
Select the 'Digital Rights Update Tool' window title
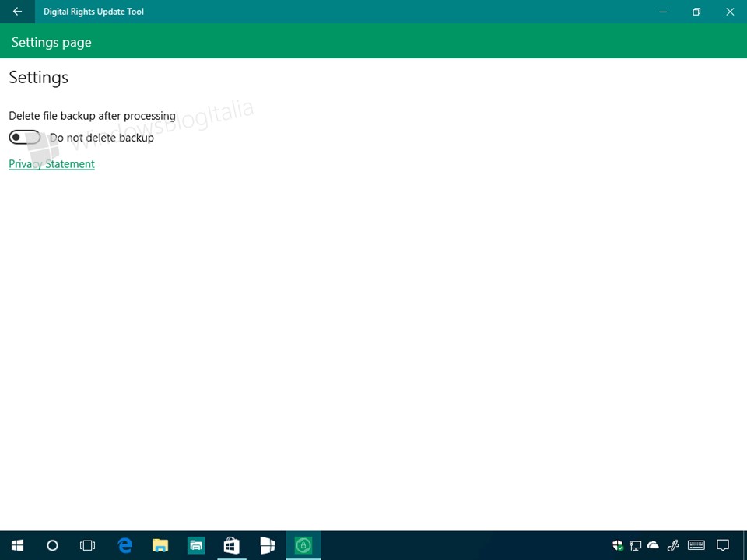click(x=94, y=12)
